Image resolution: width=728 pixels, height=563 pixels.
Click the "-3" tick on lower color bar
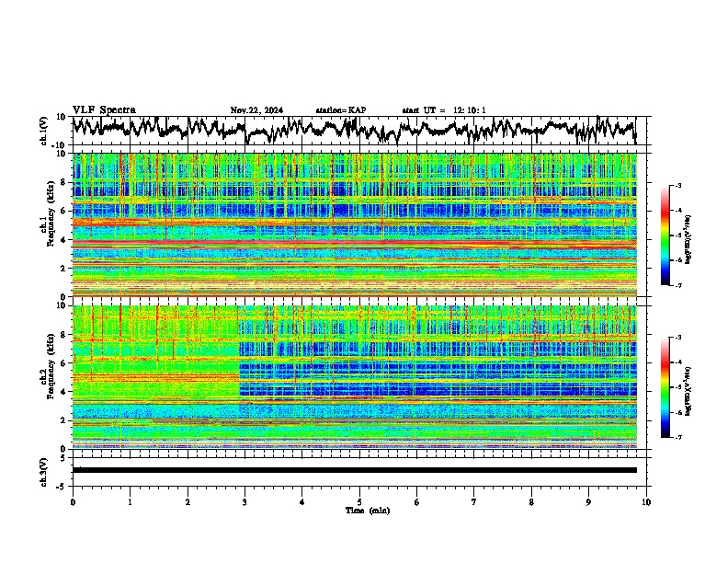[677, 338]
